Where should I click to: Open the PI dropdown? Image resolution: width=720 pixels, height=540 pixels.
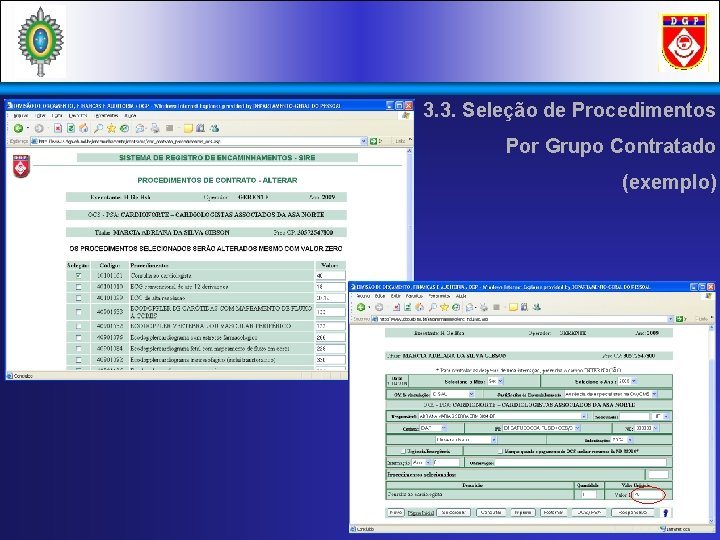tap(541, 428)
